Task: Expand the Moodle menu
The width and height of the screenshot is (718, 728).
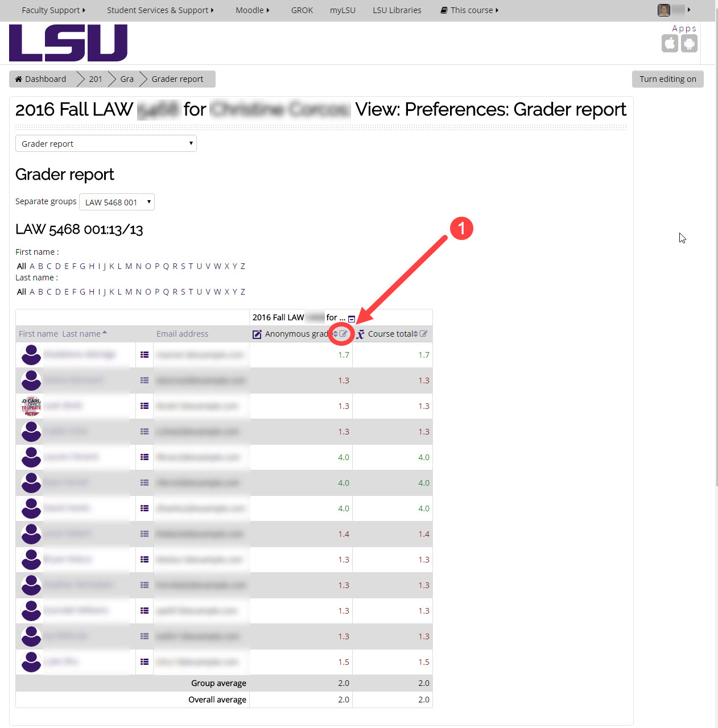Action: pos(253,10)
